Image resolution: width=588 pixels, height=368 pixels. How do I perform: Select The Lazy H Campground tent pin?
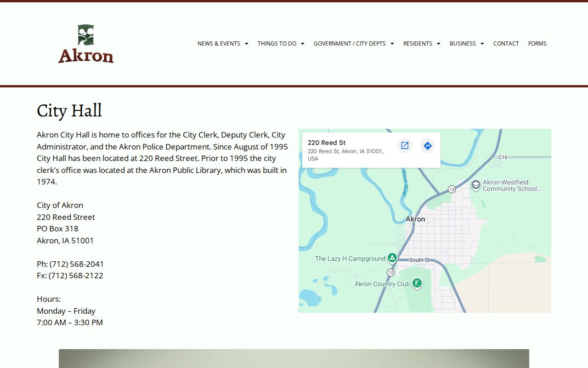pos(392,258)
